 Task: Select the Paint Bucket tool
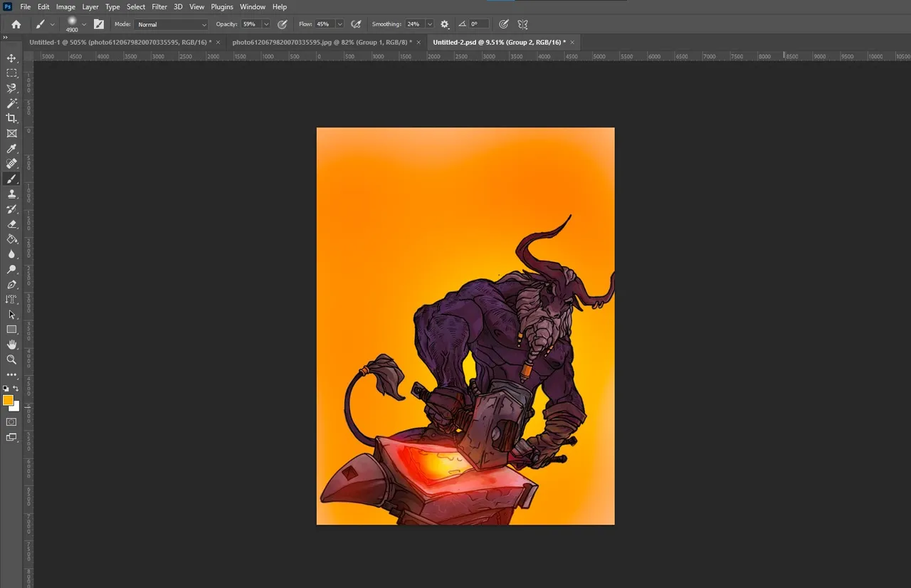(x=11, y=239)
